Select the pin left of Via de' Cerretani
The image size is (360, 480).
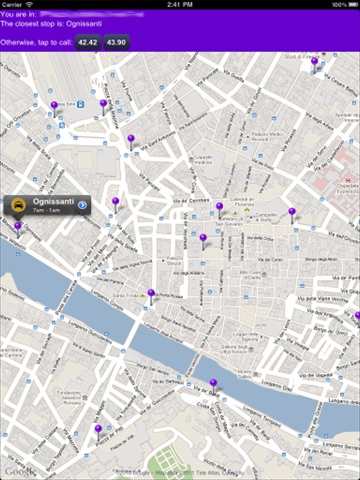click(115, 205)
